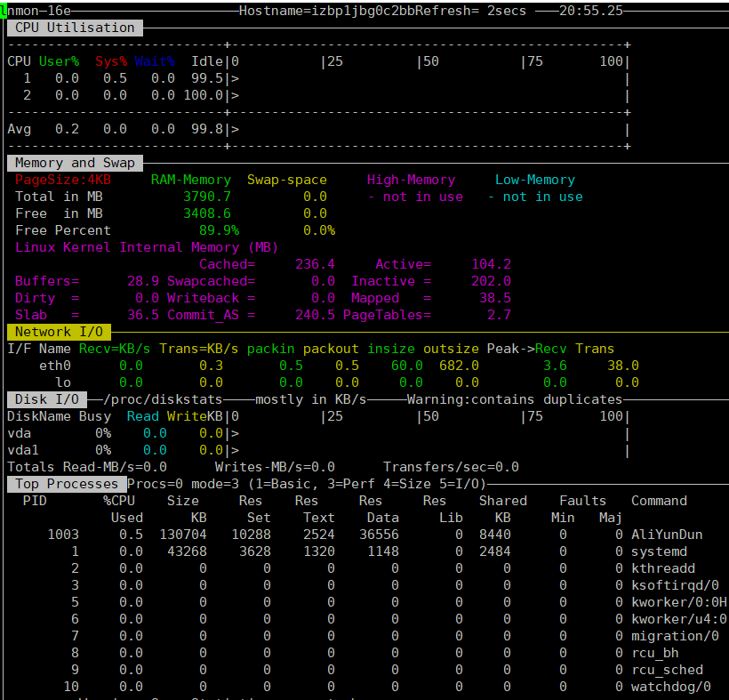
Task: Click the lo interface name
Action: pos(63,382)
